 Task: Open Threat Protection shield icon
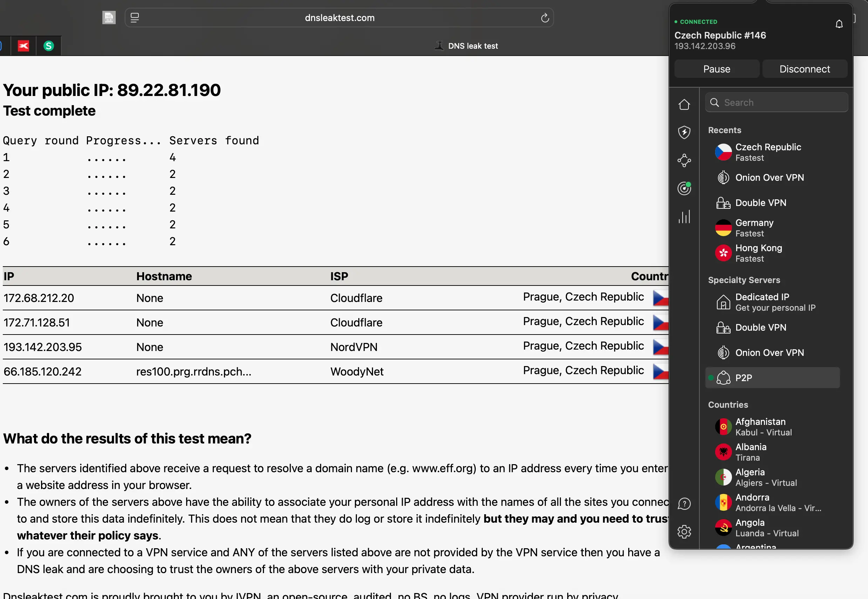coord(684,132)
